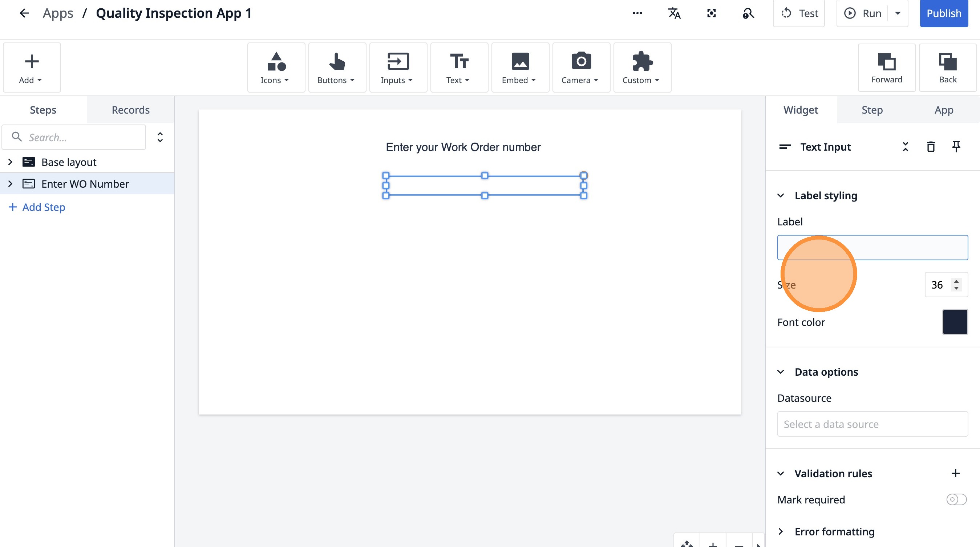This screenshot has height=547, width=980.
Task: Delete the Text Input widget with trash icon
Action: click(931, 147)
